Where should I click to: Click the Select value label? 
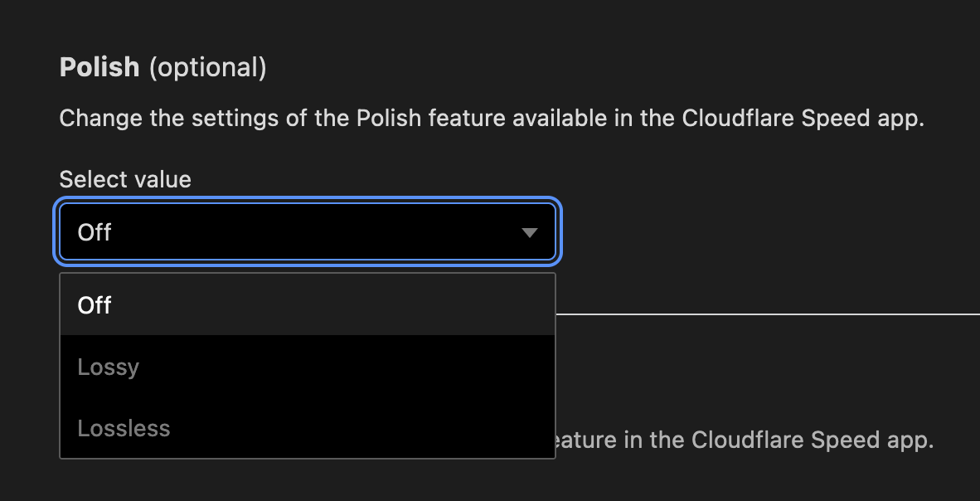[x=124, y=179]
